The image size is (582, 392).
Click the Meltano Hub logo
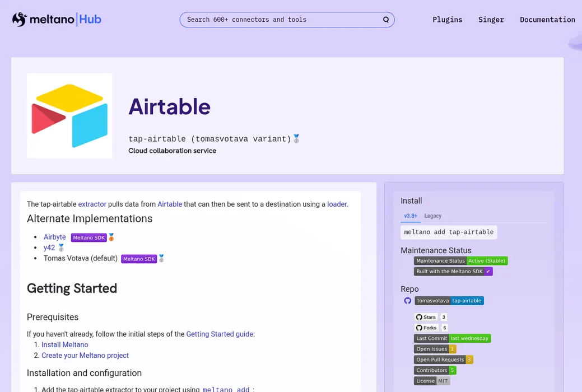click(57, 20)
